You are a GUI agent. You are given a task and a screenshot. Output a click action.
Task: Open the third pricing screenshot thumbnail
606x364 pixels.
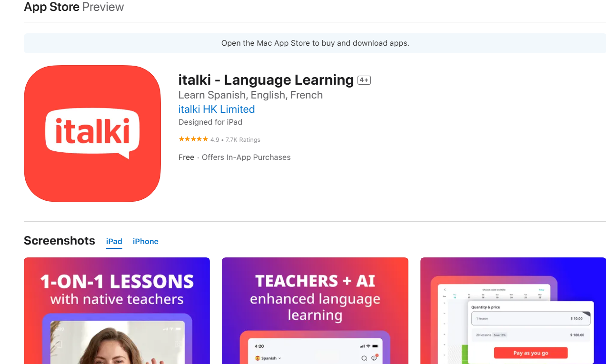point(513,311)
